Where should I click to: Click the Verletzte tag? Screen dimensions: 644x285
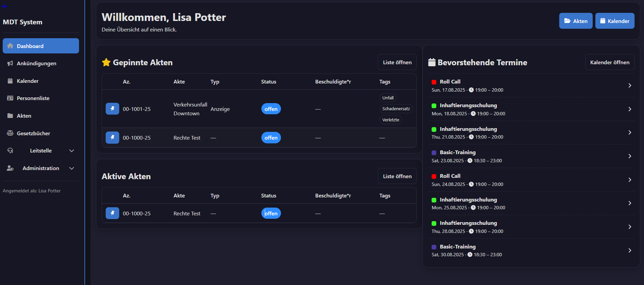pyautogui.click(x=391, y=120)
